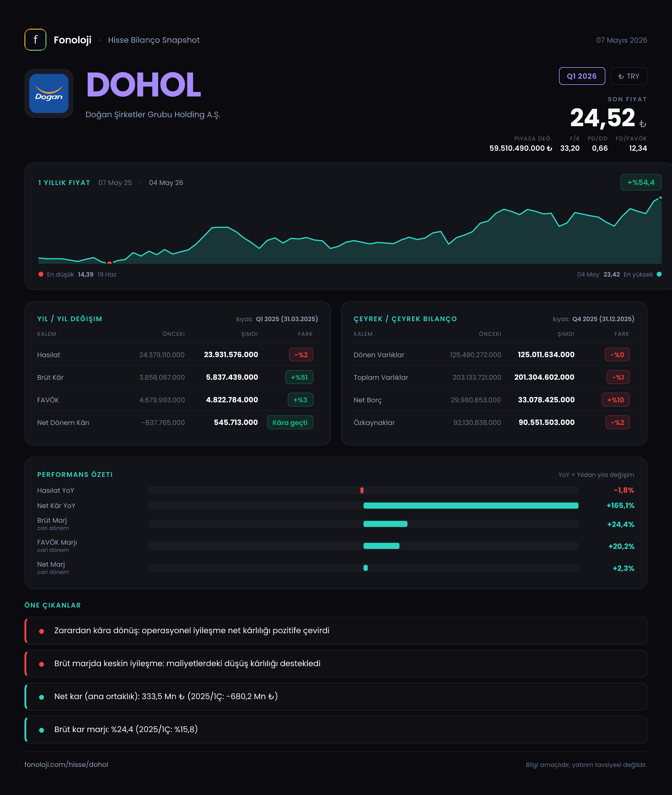Click the DOHOL ticker title

pos(143,85)
